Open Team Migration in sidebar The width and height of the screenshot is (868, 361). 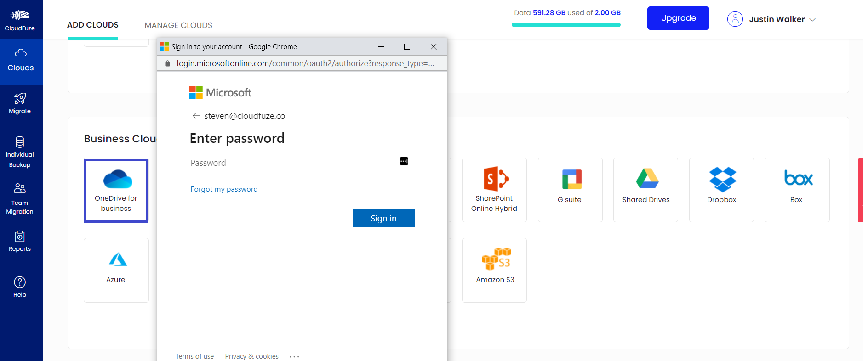point(20,199)
